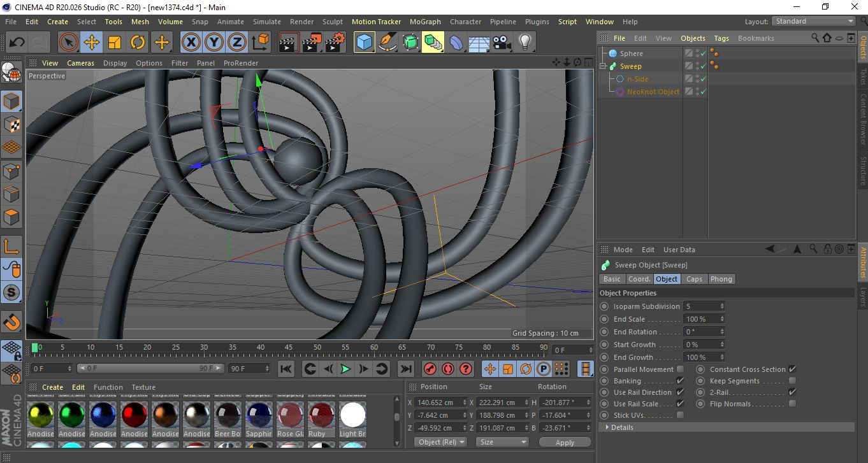Uncheck 2-Rail checkbox
Image resolution: width=868 pixels, height=463 pixels.
point(792,392)
